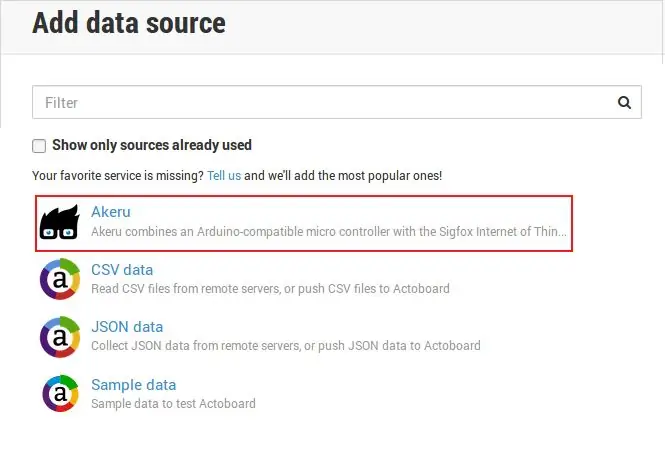Choose the CSV data source title
This screenshot has width=665, height=463.
[122, 270]
